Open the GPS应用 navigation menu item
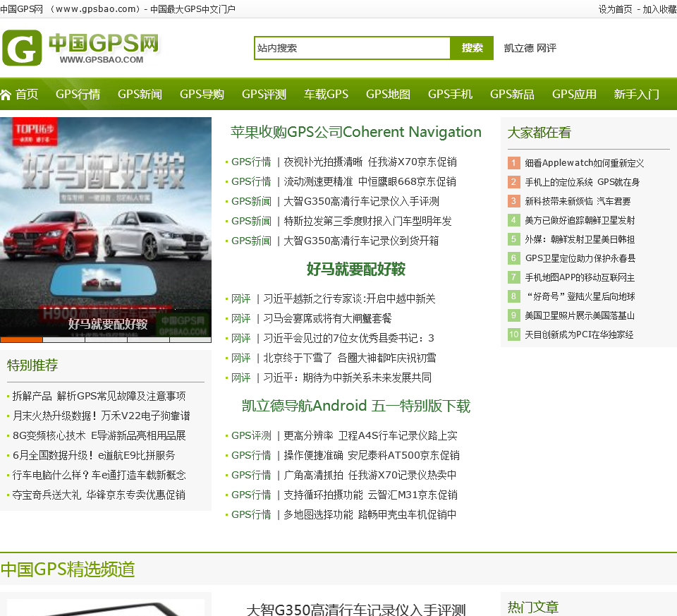The width and height of the screenshot is (677, 616). pos(574,94)
